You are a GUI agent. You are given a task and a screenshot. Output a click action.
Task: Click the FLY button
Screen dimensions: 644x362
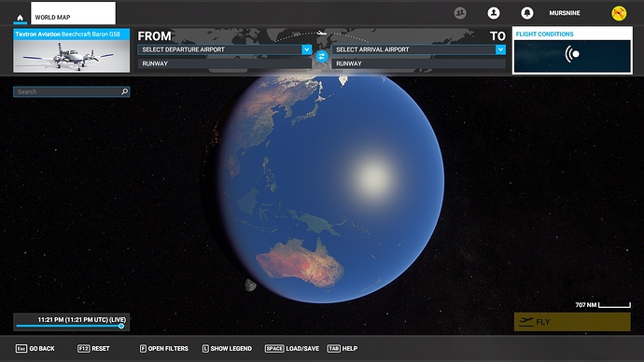click(572, 322)
